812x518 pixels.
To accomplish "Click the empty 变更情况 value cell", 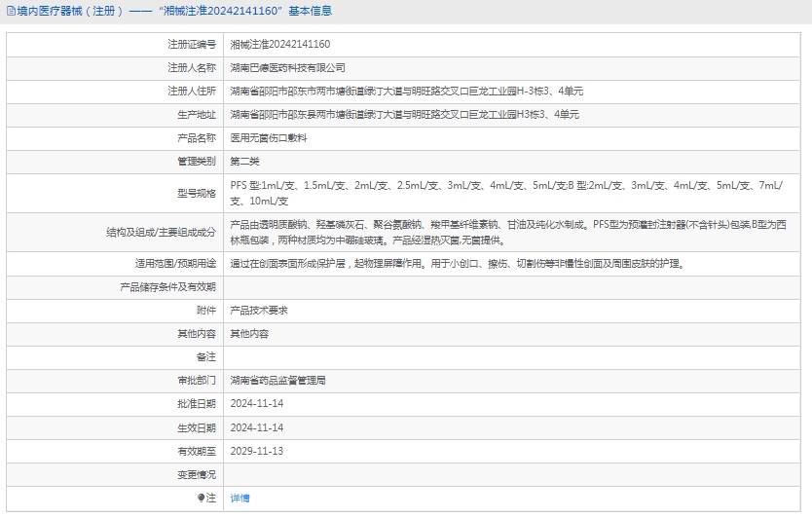I will click(x=515, y=474).
